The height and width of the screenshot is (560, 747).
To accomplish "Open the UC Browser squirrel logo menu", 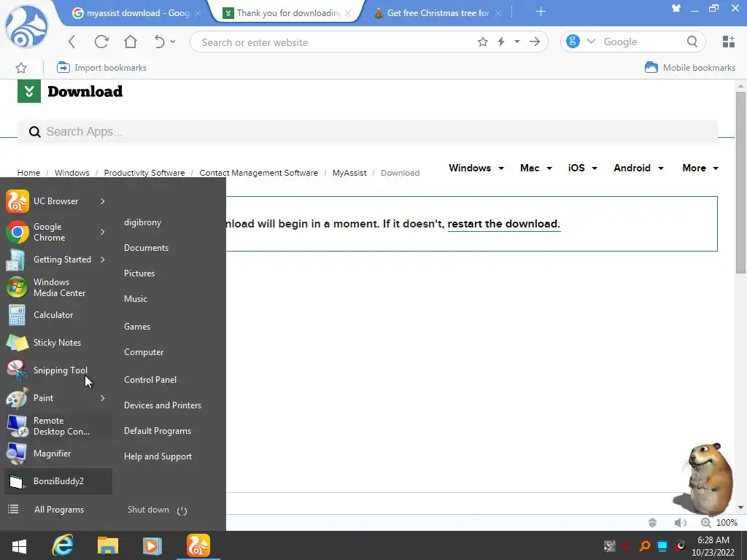I will point(26,27).
